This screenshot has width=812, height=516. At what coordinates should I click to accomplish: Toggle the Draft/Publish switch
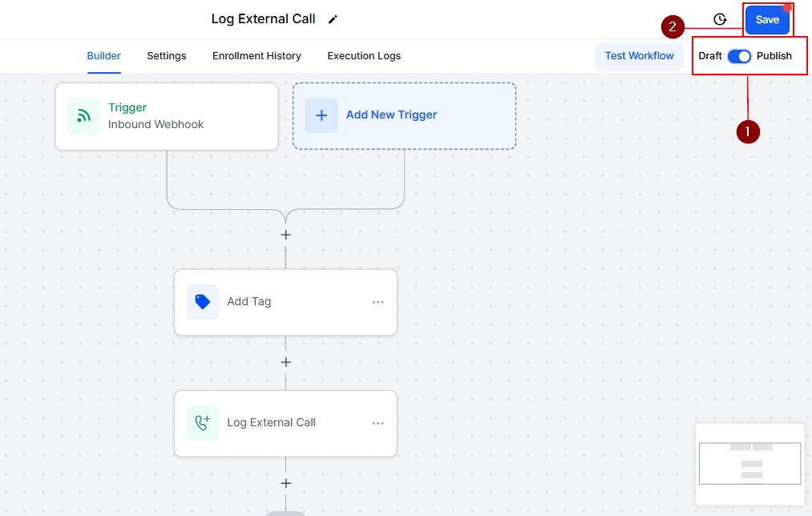(x=739, y=56)
